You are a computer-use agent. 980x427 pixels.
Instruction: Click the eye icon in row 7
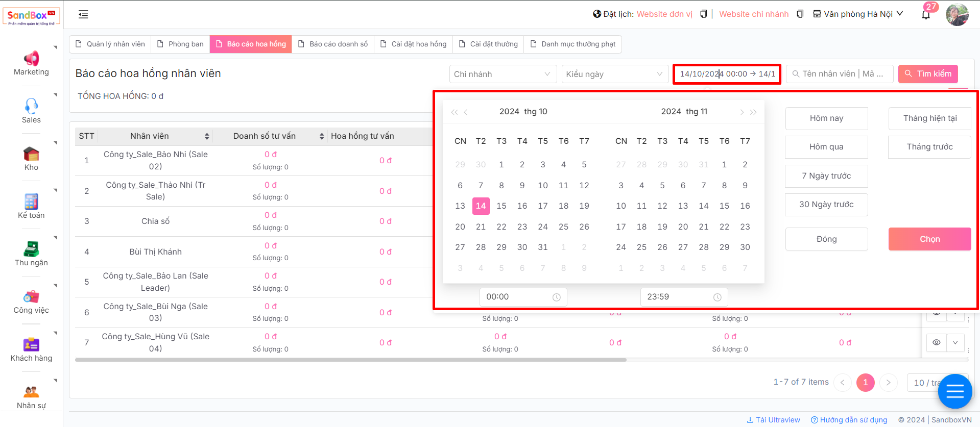[x=936, y=342]
